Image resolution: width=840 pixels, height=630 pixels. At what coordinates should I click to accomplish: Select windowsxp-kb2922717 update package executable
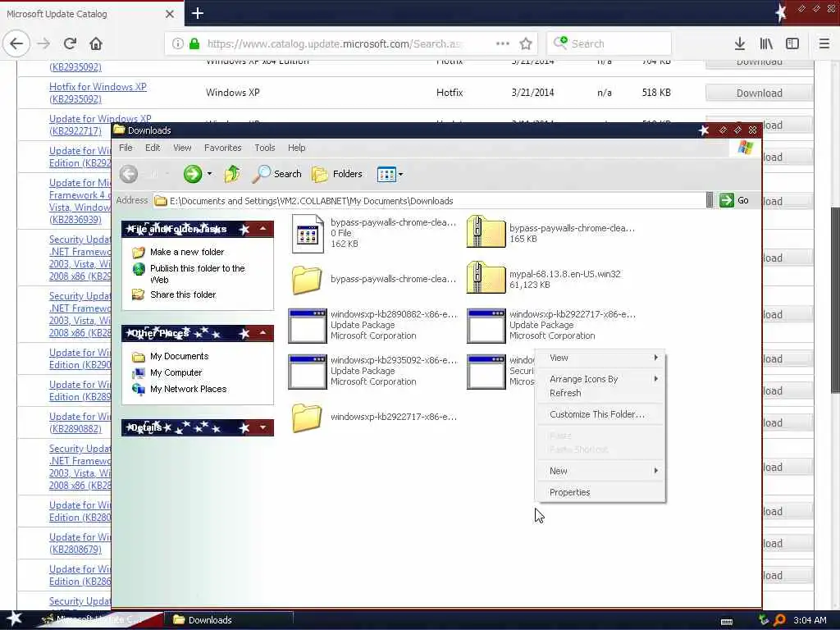tap(552, 325)
